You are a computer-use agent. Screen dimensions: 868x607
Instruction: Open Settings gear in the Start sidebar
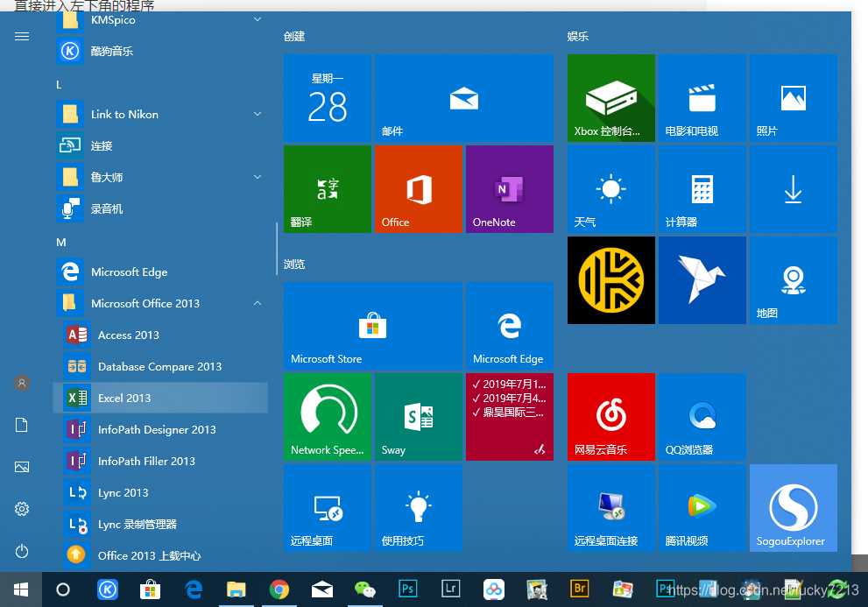click(x=22, y=509)
